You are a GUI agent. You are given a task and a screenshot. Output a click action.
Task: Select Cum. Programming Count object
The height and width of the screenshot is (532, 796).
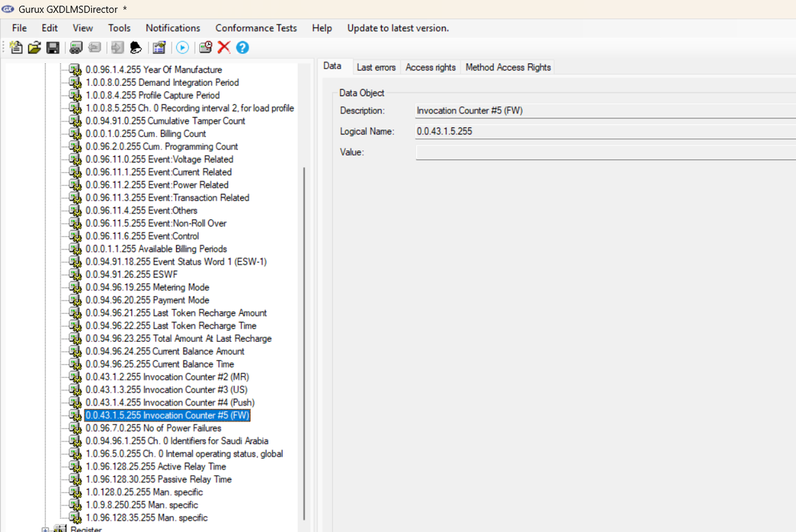click(x=162, y=147)
